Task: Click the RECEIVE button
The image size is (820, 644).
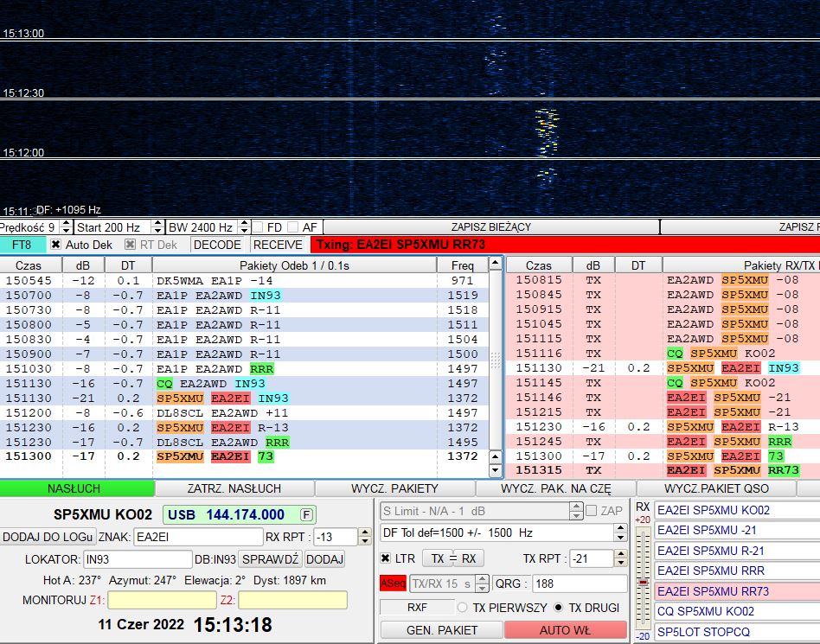Action: [278, 245]
